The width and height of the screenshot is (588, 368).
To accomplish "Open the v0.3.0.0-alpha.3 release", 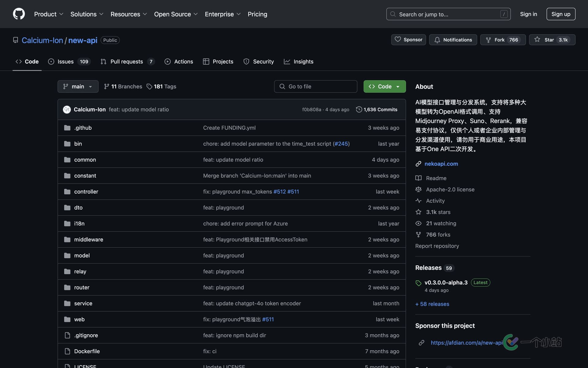I will [x=446, y=282].
